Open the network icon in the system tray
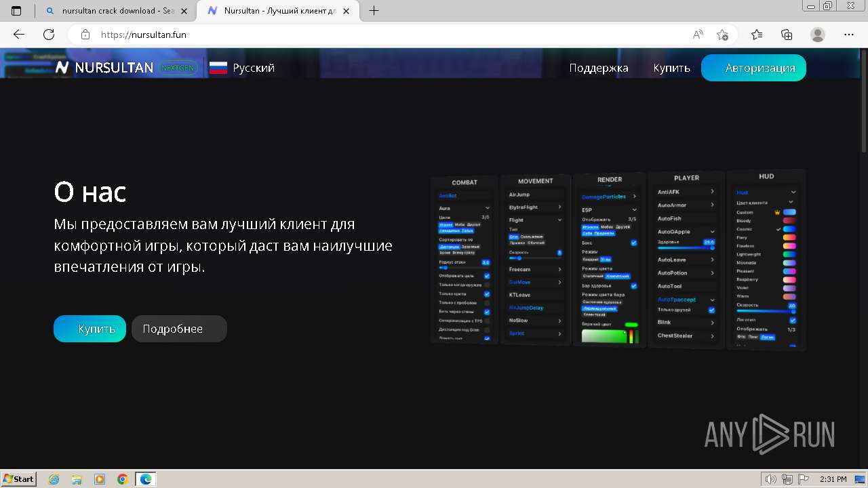868x488 pixels. [x=787, y=479]
